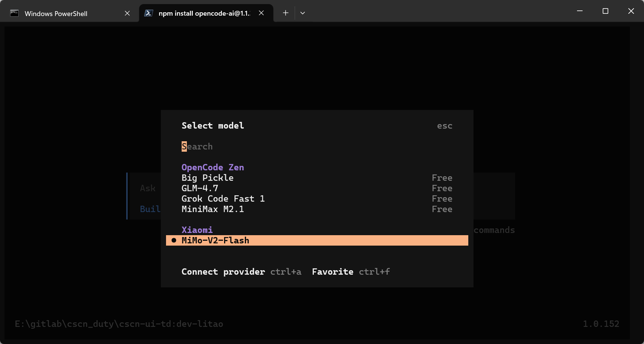
Task: Select the GLM-4.7 model
Action: [200, 188]
